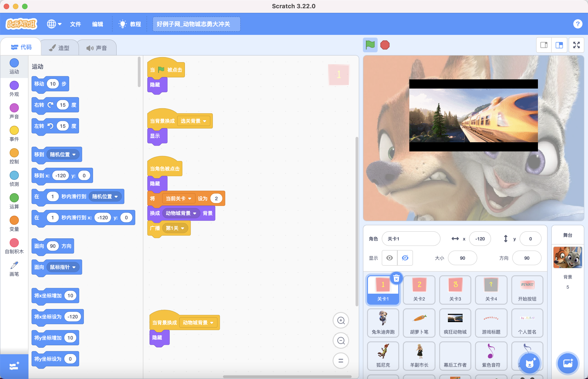Screen dimensions: 588x379
Task: Open the 文件 menu
Action: point(75,24)
